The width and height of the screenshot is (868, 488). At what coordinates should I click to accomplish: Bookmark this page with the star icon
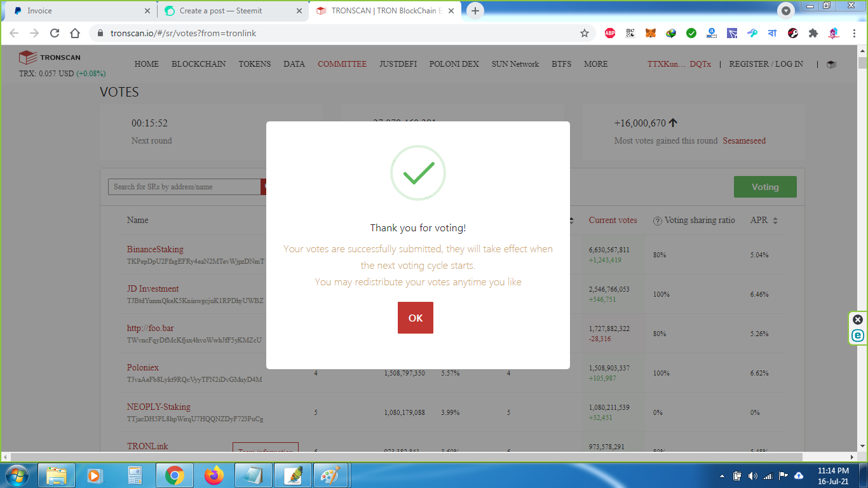click(x=585, y=33)
